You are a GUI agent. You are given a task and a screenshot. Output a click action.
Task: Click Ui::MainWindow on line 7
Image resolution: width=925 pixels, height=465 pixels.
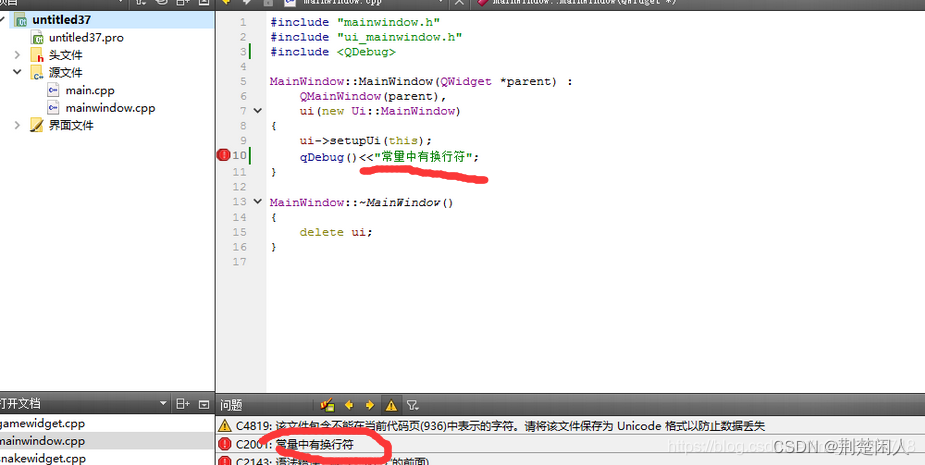point(404,111)
